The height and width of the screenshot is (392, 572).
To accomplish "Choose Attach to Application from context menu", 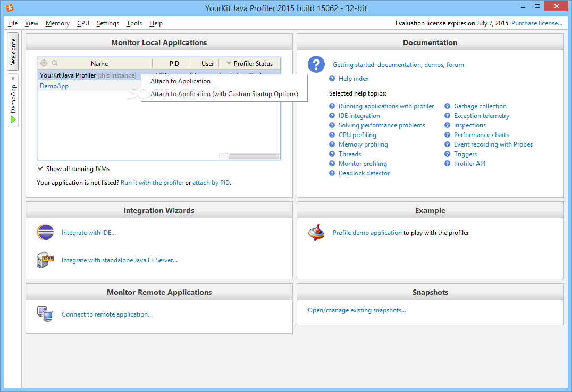I will pos(224,81).
